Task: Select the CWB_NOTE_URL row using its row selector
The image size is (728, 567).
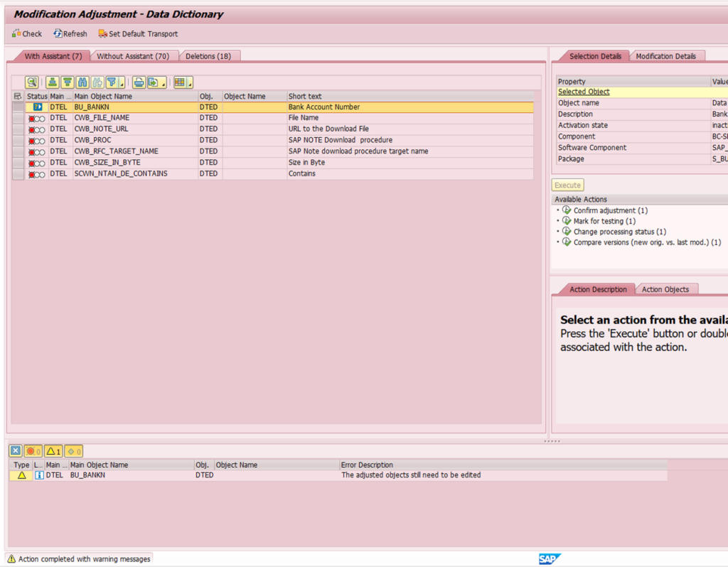Action: click(18, 129)
